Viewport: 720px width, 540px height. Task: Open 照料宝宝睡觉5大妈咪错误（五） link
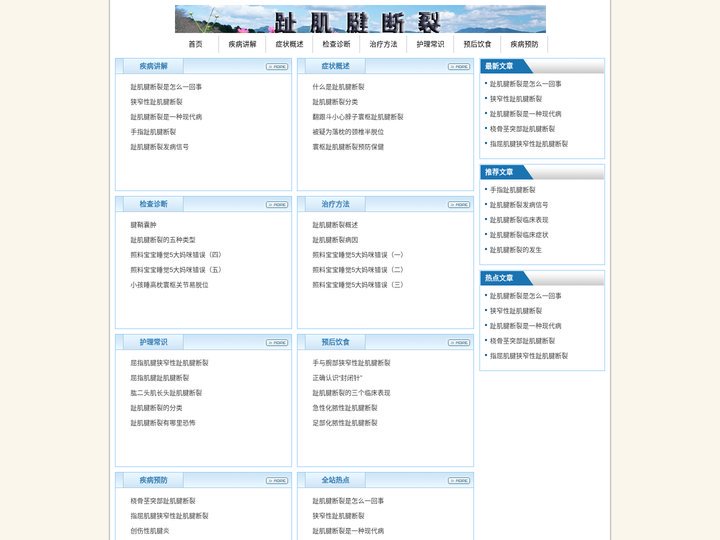point(176,270)
